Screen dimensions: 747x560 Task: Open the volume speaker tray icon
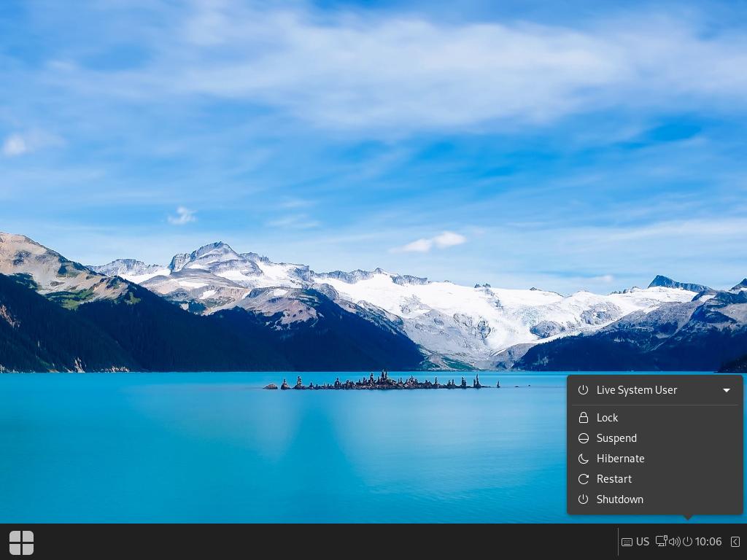coord(675,542)
